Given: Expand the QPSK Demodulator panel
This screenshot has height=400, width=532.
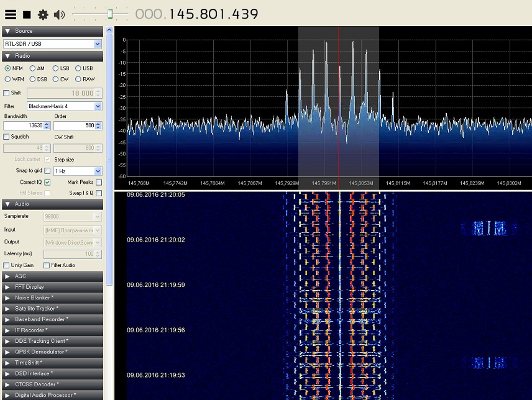Looking at the screenshot, I should tap(53, 352).
